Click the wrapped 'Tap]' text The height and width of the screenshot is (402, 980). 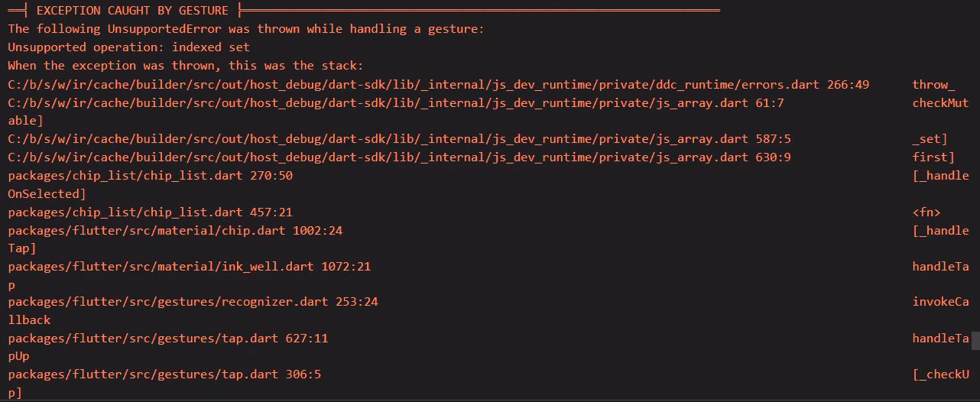point(22,249)
